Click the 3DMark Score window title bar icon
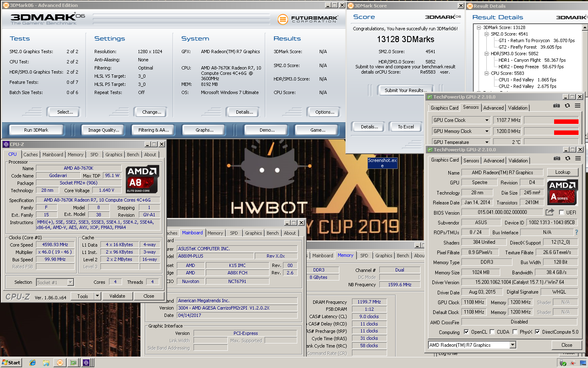The image size is (588, 368). [x=350, y=6]
